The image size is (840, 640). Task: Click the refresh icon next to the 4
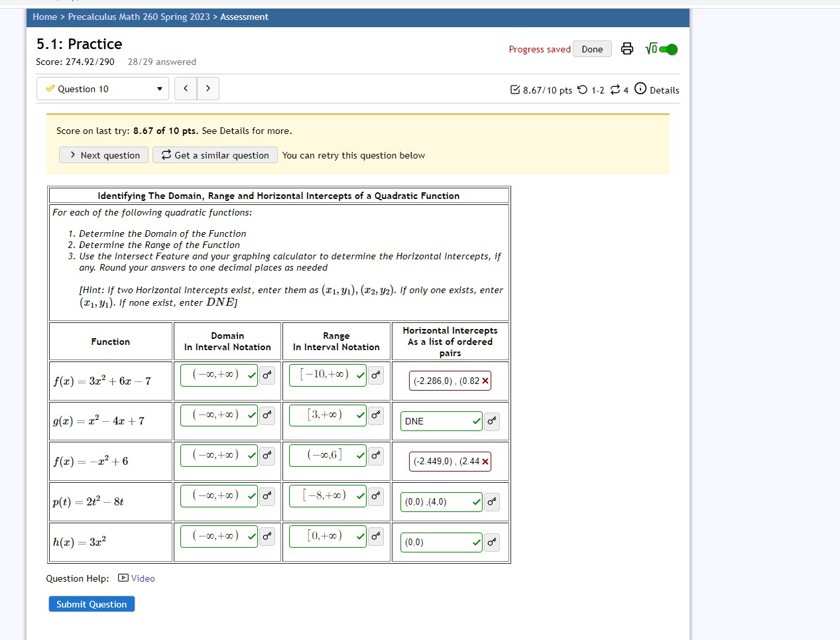[614, 90]
